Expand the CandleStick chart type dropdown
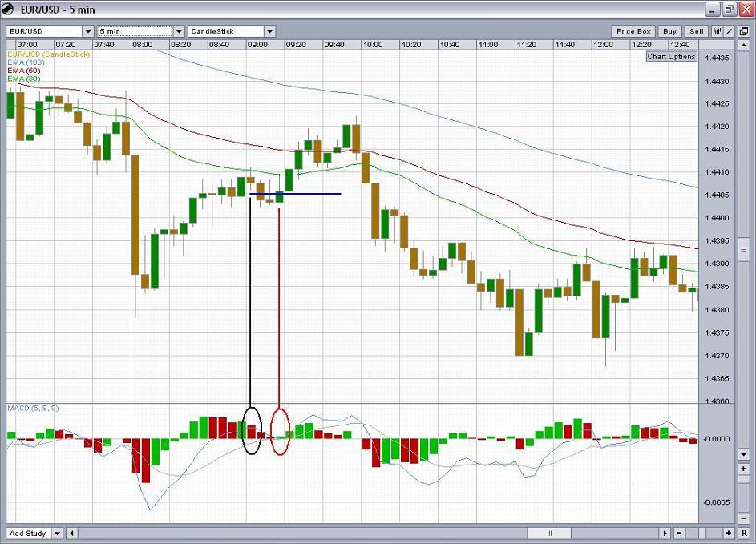Image resolution: width=756 pixels, height=544 pixels. click(269, 31)
